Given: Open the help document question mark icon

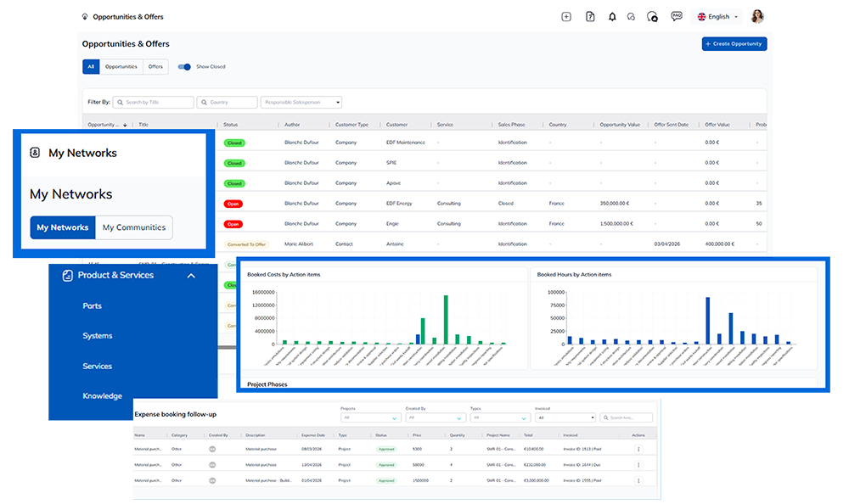Looking at the screenshot, I should pyautogui.click(x=590, y=17).
